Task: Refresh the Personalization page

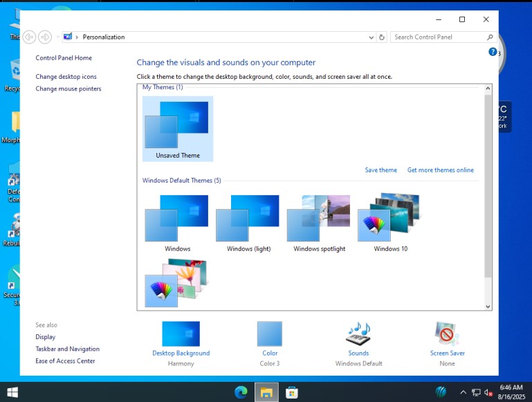Action: 382,37
